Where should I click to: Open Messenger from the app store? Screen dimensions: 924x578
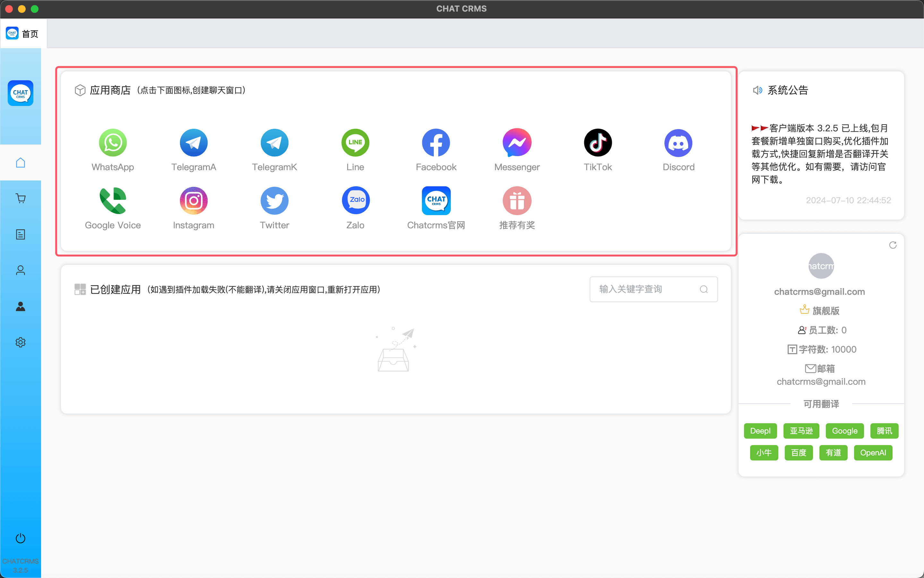coord(517,143)
